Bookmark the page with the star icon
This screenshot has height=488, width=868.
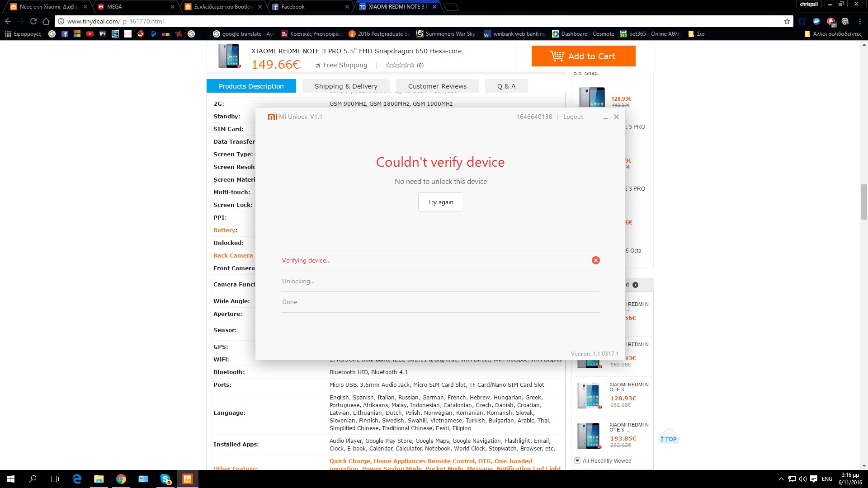[x=787, y=21]
